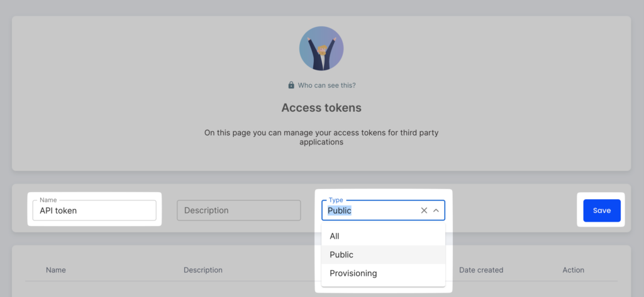Click the small "Type" field label
The image size is (644, 297).
[336, 200]
